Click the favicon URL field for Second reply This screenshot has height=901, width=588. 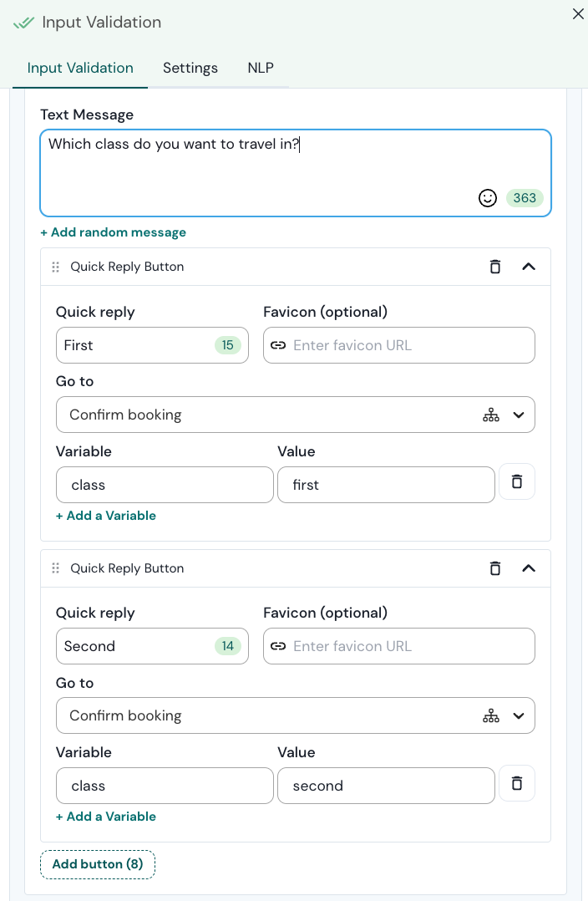409,646
